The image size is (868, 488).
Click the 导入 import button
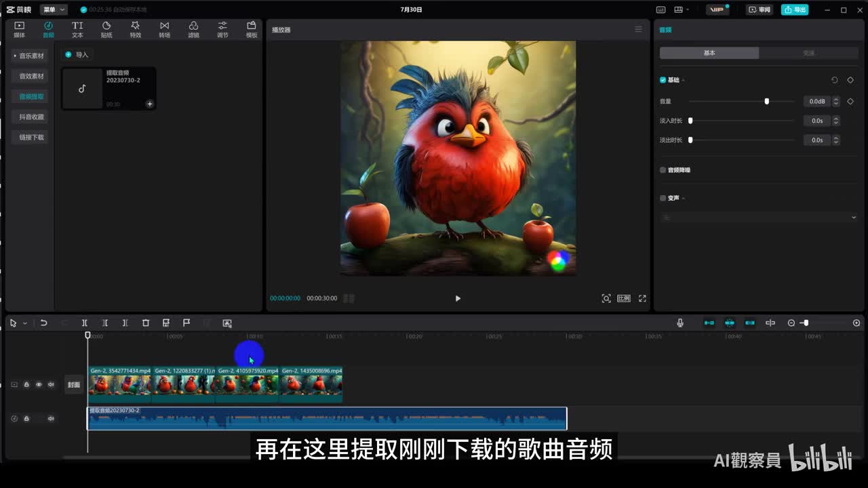pyautogui.click(x=77, y=54)
